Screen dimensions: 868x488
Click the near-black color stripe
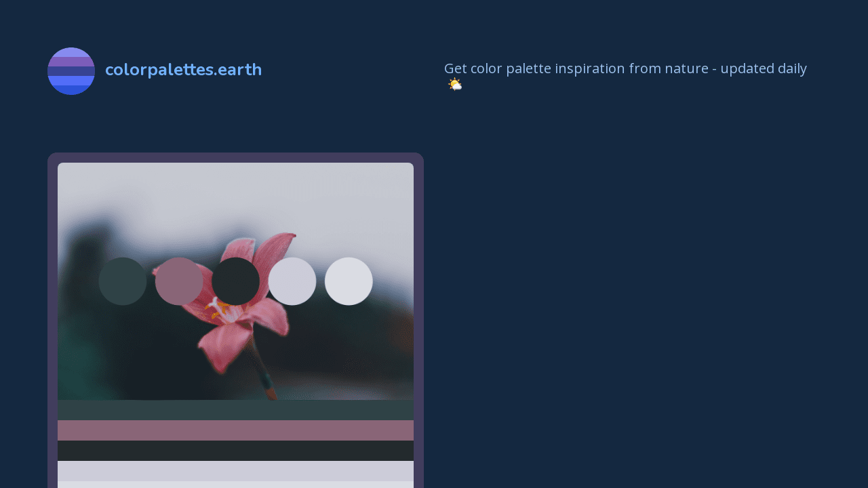235,451
